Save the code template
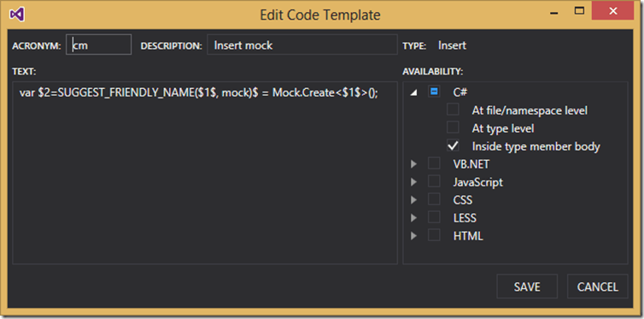 coord(527,287)
